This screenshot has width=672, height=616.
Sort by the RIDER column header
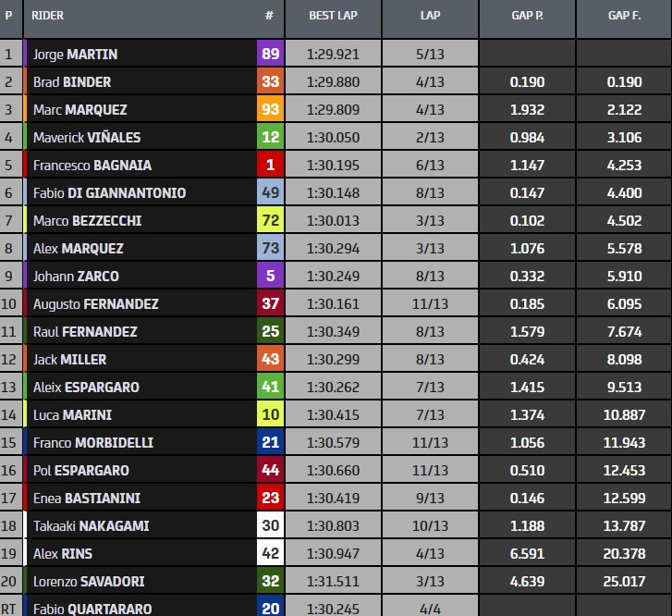click(x=48, y=16)
